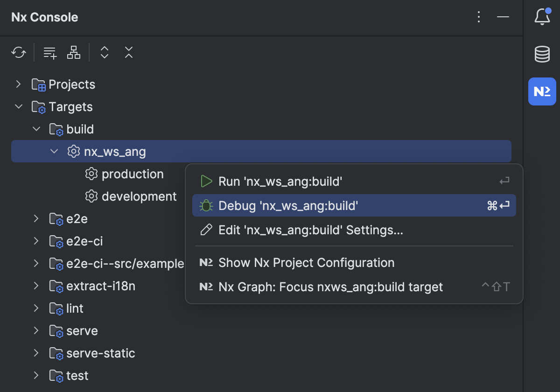Click the Nx Console sidebar logo icon

tap(542, 91)
